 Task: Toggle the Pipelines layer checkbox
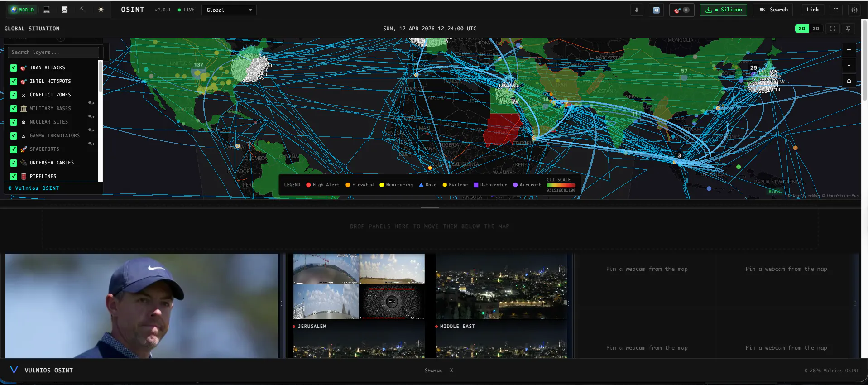(14, 177)
